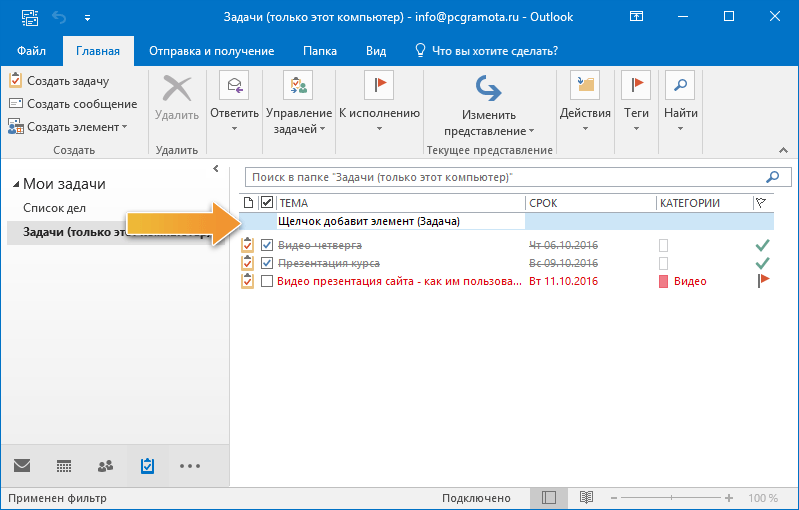Expand the Действия dropdown arrow

coord(585,129)
